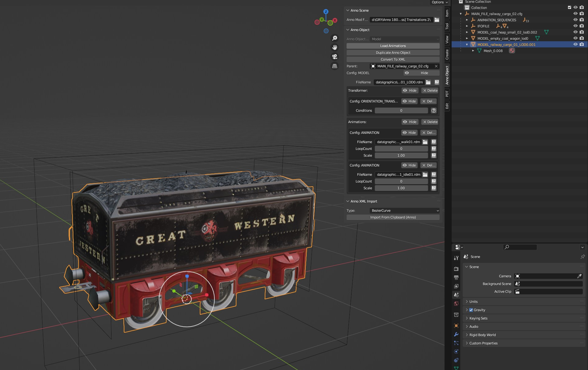Image resolution: width=588 pixels, height=370 pixels.
Task: Switch to the Item sidebar tab
Action: 447,13
